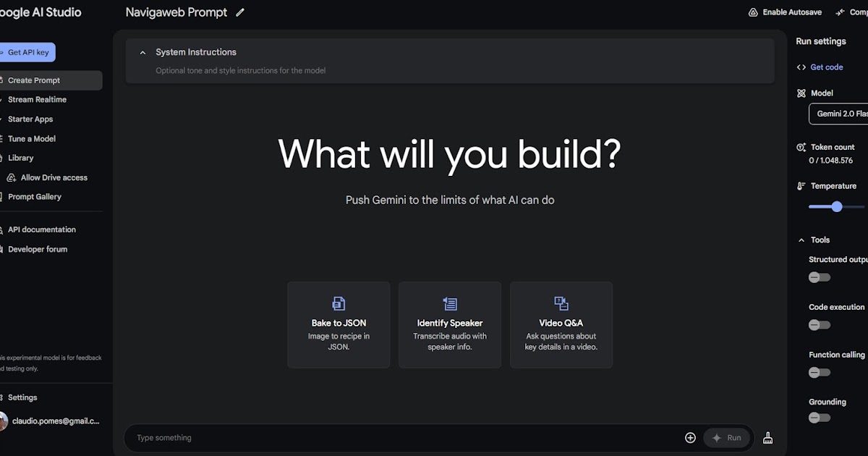868x456 pixels.
Task: Toggle the Structured output switch
Action: click(x=820, y=277)
